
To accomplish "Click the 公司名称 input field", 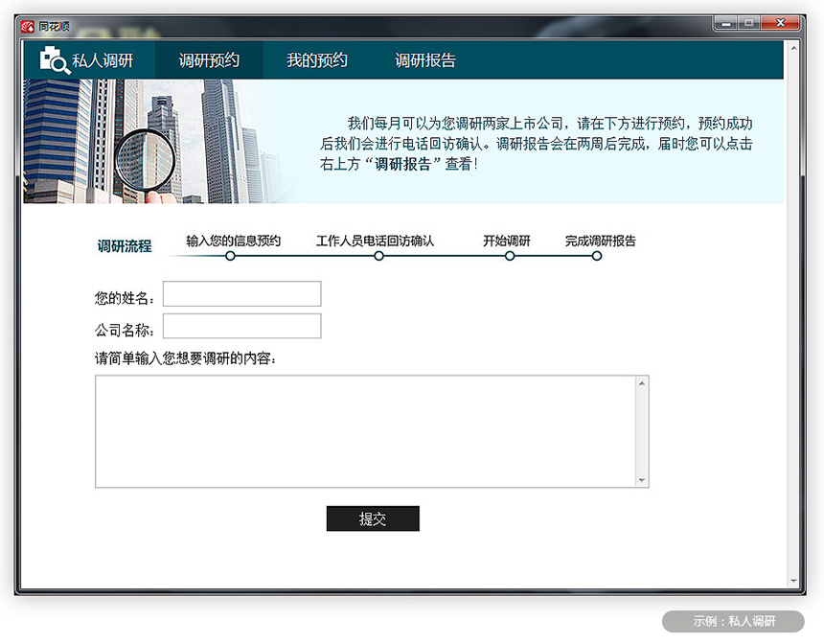I will pos(241,326).
